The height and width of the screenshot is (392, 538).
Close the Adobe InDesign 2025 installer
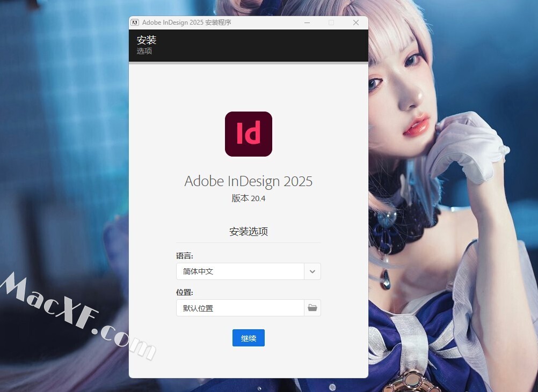(356, 23)
